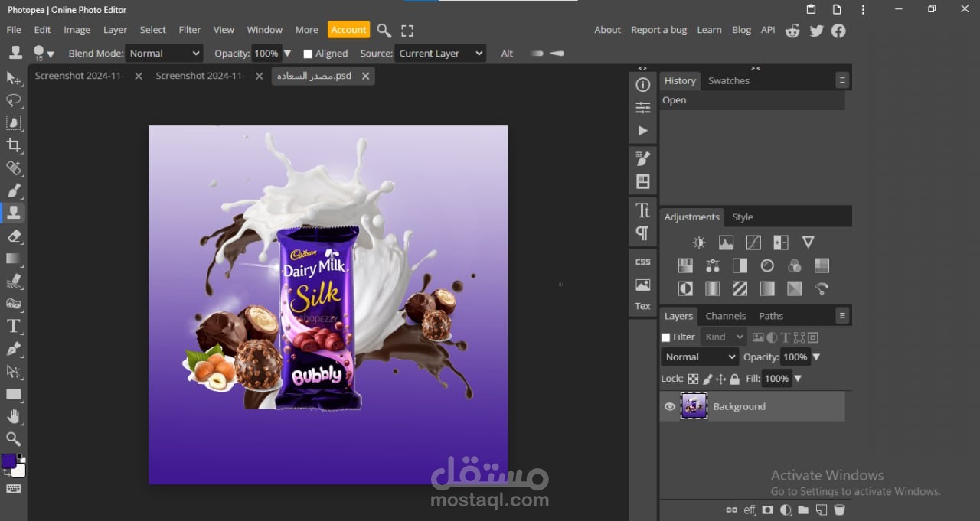Open the Character panel icon

point(642,210)
